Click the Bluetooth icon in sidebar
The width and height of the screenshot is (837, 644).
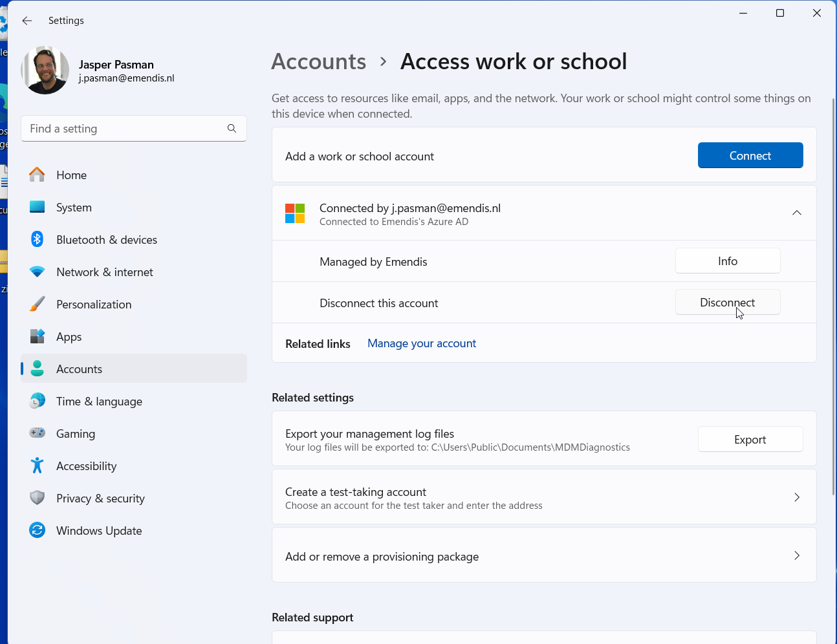click(x=38, y=240)
